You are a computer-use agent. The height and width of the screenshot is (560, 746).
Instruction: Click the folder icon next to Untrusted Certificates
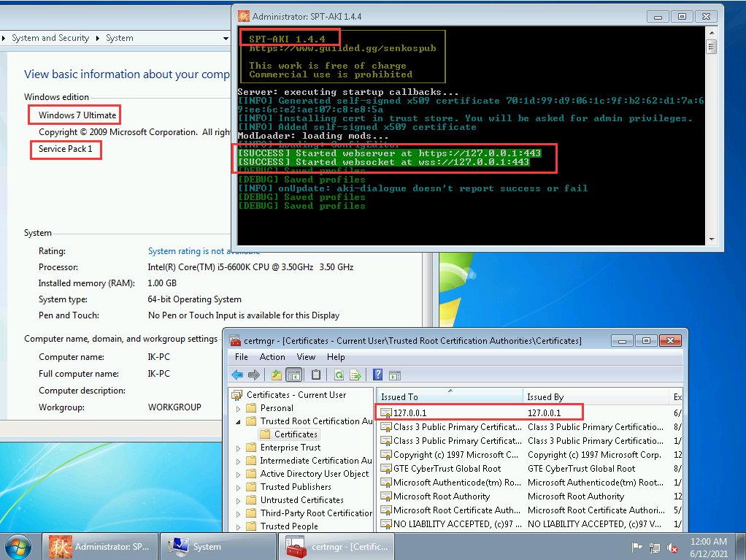(x=252, y=500)
